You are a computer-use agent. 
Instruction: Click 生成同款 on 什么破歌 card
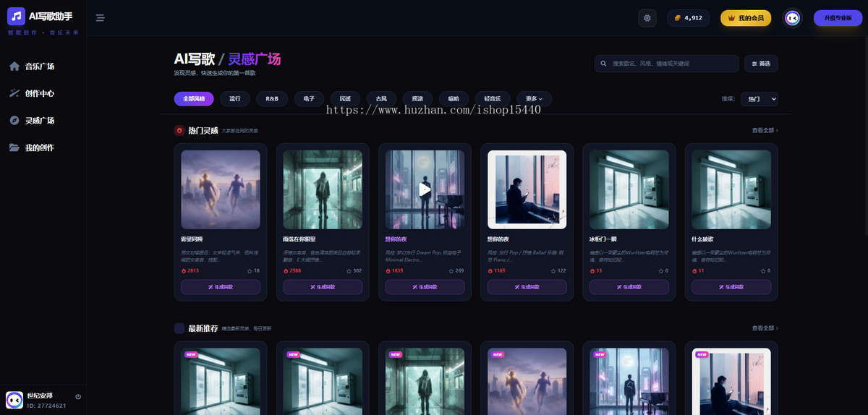pyautogui.click(x=731, y=287)
